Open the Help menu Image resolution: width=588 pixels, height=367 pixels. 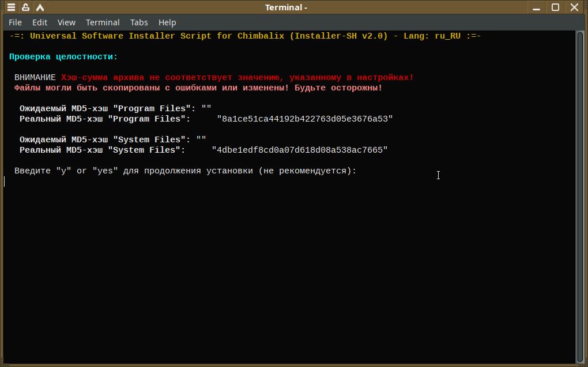(x=167, y=22)
